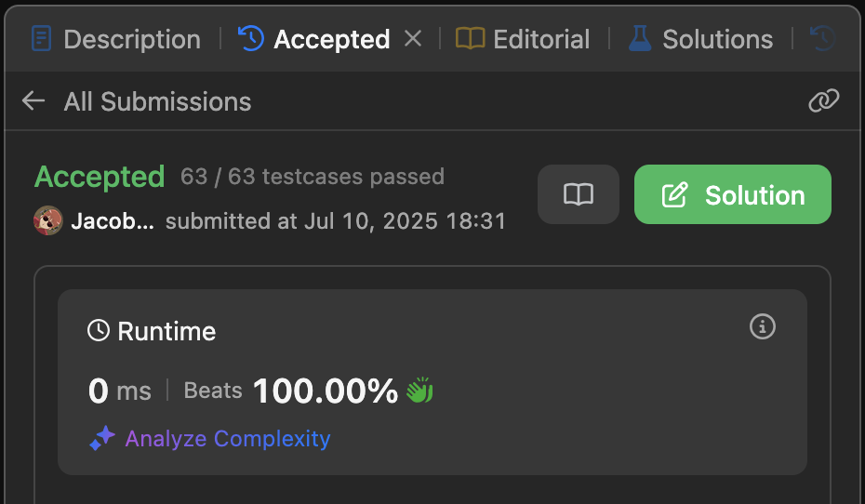The width and height of the screenshot is (865, 504).
Task: Click the open-book editorial button
Action: [579, 194]
